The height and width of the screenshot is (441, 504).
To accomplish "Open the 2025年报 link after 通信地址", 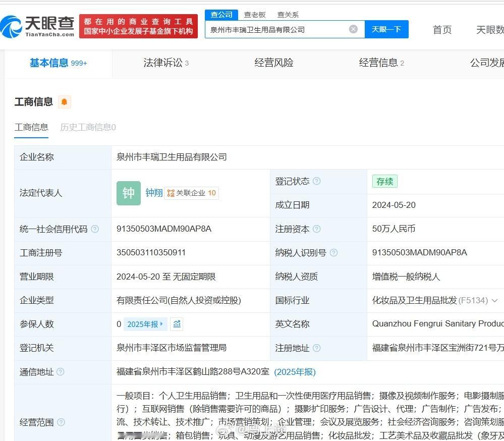I will tap(295, 372).
